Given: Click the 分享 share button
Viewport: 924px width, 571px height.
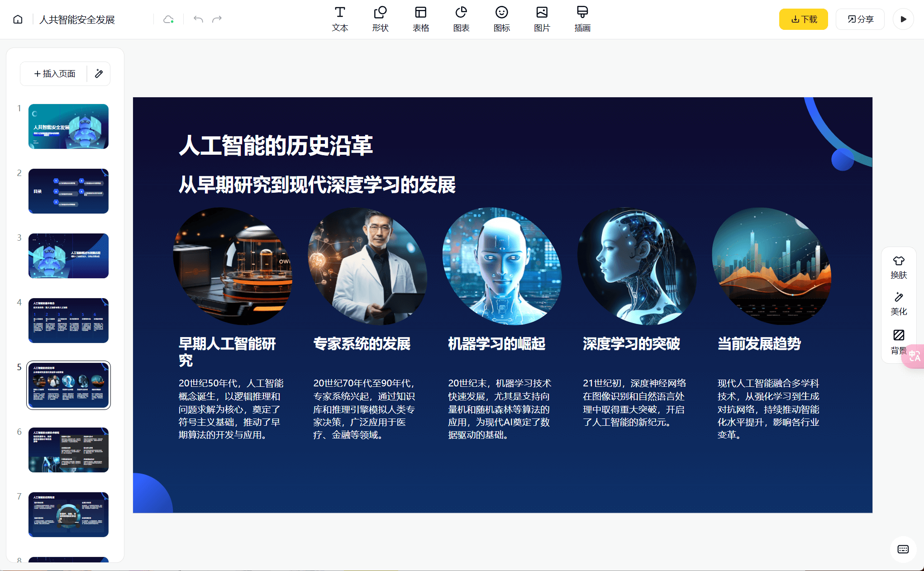Looking at the screenshot, I should [860, 19].
